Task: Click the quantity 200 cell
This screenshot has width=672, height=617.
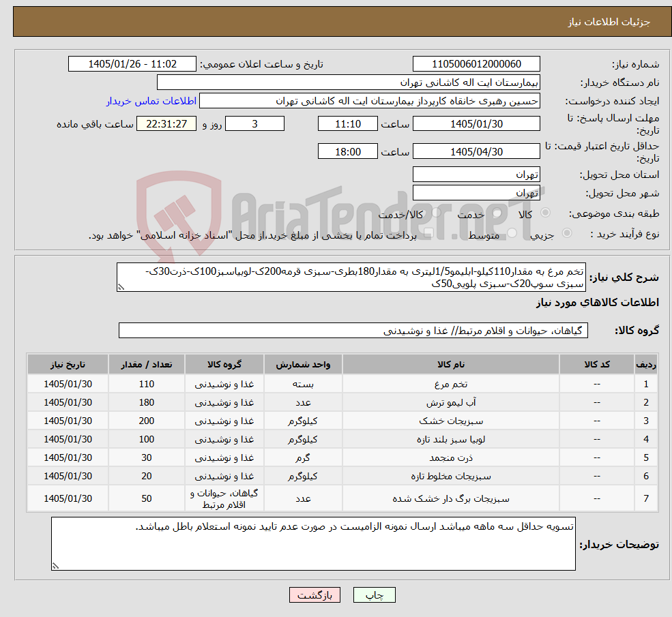Action: click(x=147, y=421)
